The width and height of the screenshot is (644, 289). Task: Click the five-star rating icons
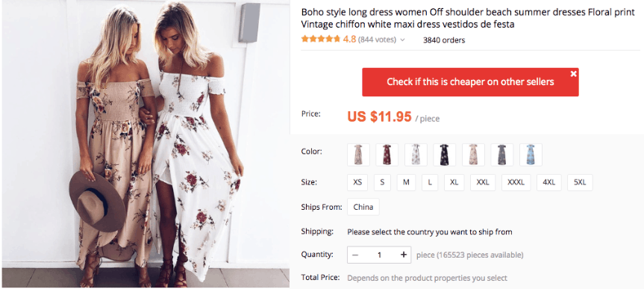pos(321,40)
